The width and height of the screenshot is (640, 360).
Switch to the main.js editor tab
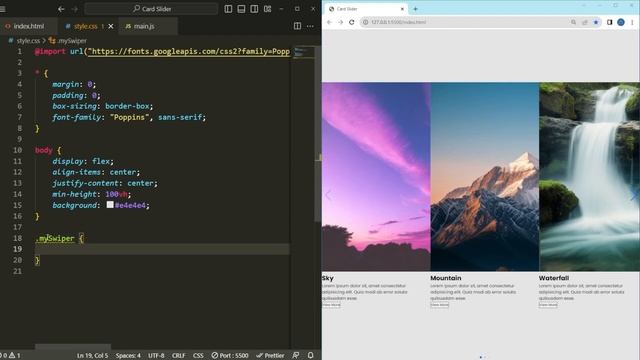coord(144,26)
